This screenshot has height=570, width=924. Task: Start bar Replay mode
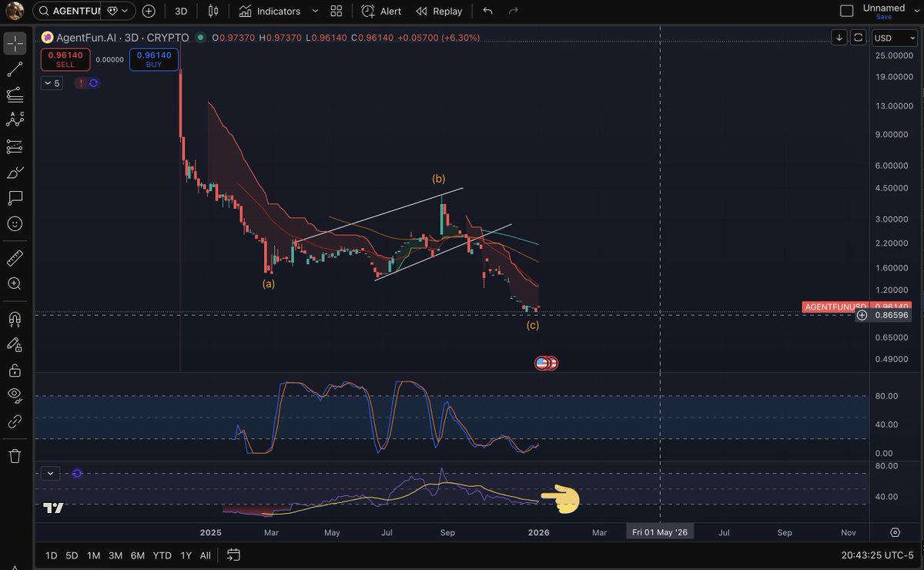pyautogui.click(x=439, y=12)
